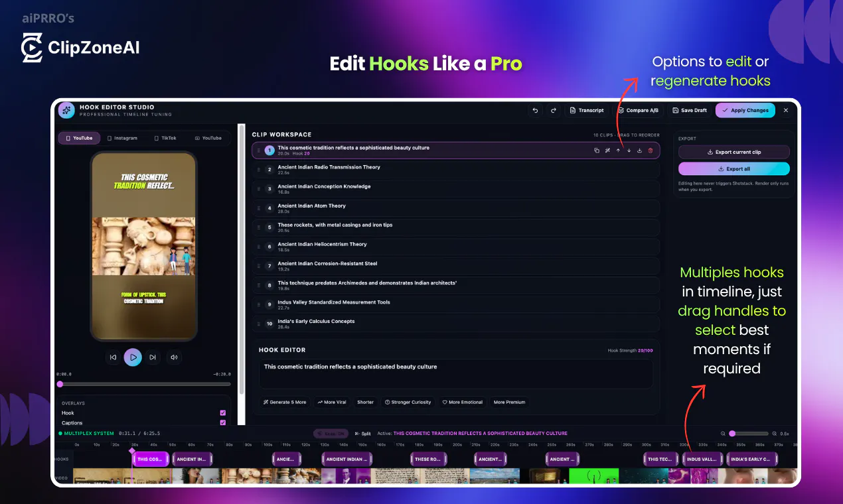
Task: Click the Hook Editor text field
Action: [455, 373]
